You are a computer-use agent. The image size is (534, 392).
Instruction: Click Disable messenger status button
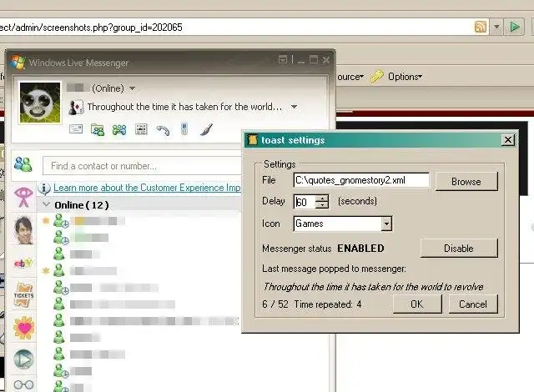(x=459, y=248)
